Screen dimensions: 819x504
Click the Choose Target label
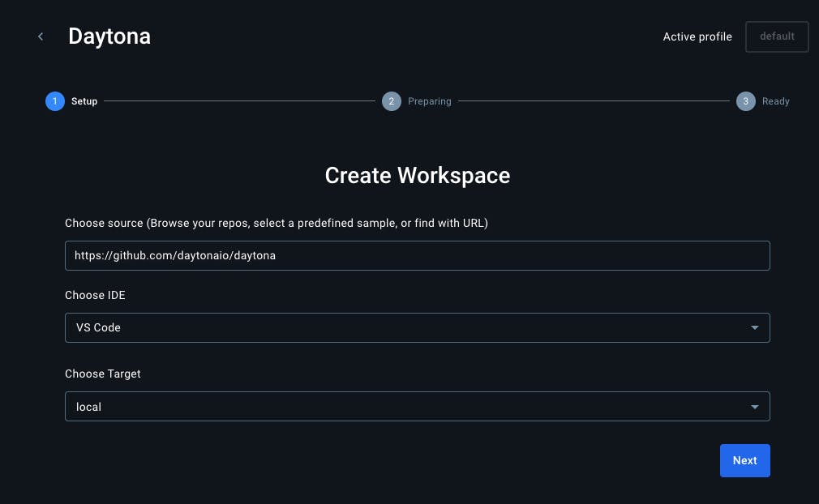pyautogui.click(x=103, y=374)
